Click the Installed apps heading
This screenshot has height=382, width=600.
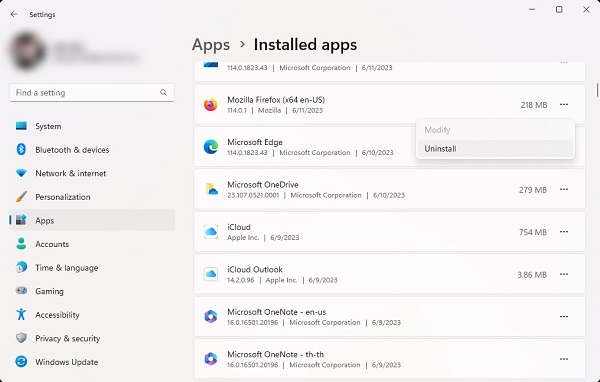click(305, 45)
